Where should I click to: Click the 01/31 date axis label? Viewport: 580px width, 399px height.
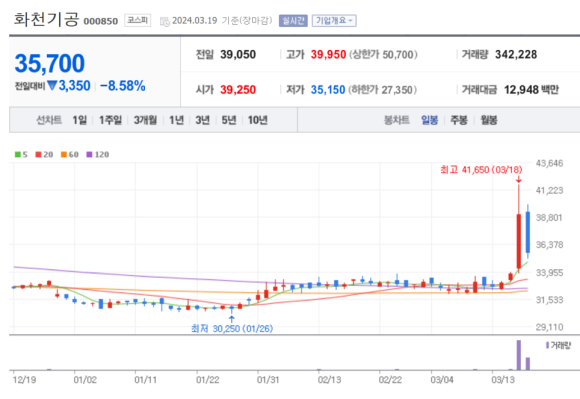coord(268,380)
